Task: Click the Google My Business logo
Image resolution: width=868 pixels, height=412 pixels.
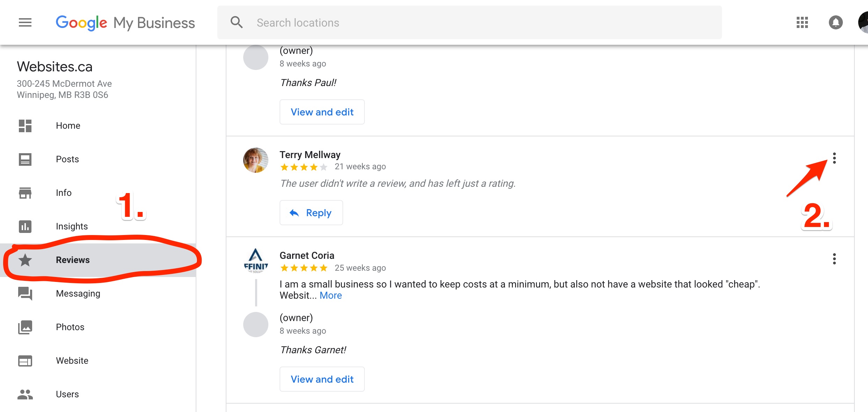Action: coord(125,23)
